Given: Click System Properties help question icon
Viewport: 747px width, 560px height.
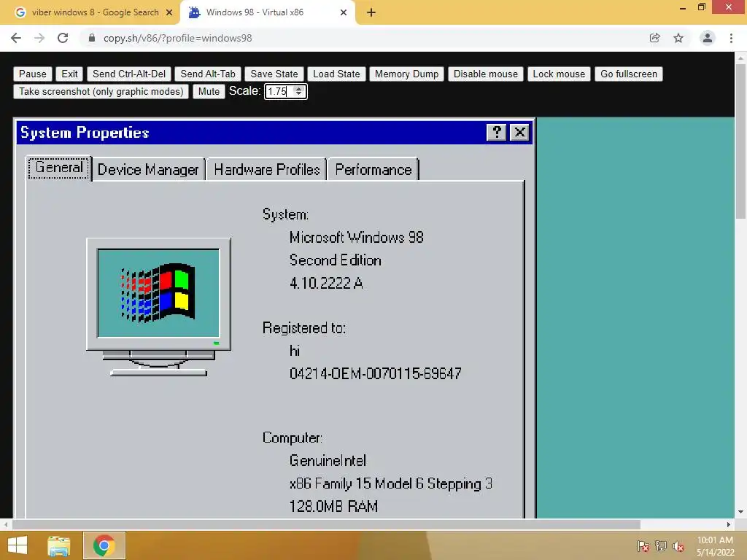Looking at the screenshot, I should (x=496, y=132).
